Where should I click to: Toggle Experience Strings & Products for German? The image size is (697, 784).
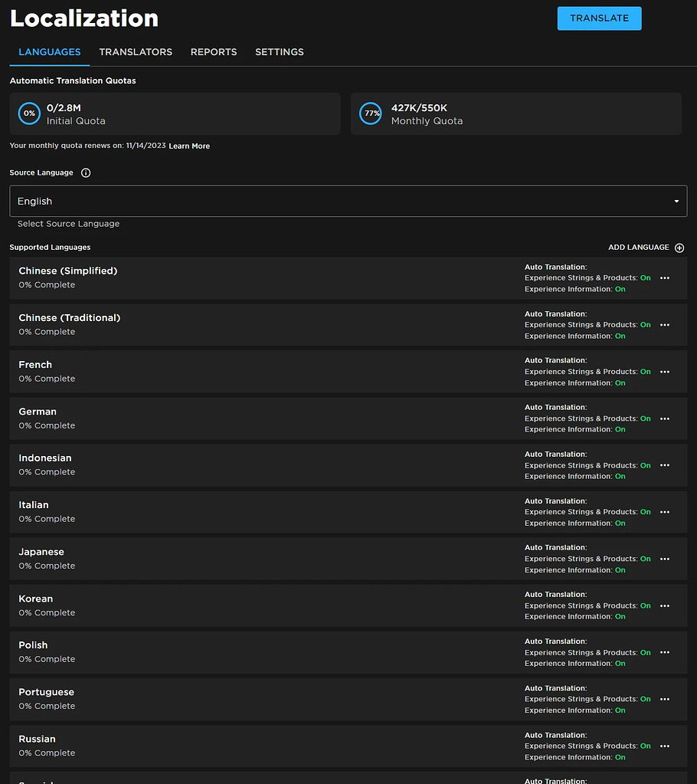click(645, 418)
